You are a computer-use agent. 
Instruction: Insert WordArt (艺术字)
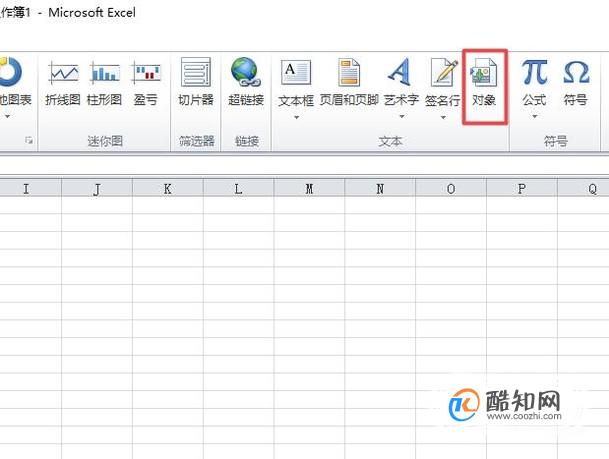pyautogui.click(x=401, y=83)
